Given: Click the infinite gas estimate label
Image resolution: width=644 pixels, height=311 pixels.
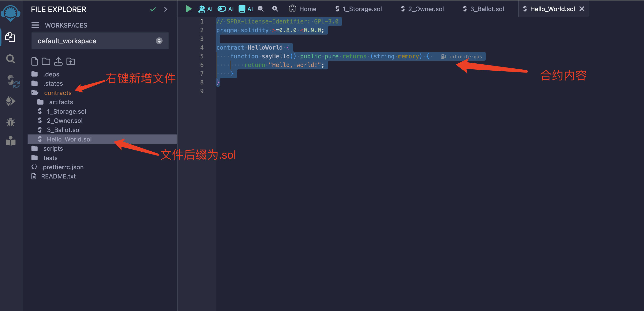Looking at the screenshot, I should click(x=462, y=57).
